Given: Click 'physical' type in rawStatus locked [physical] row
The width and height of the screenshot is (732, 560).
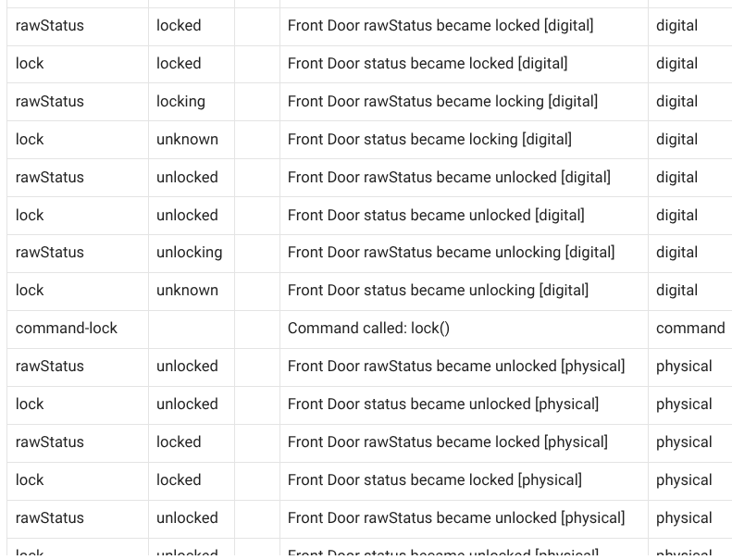Looking at the screenshot, I should click(x=684, y=442).
